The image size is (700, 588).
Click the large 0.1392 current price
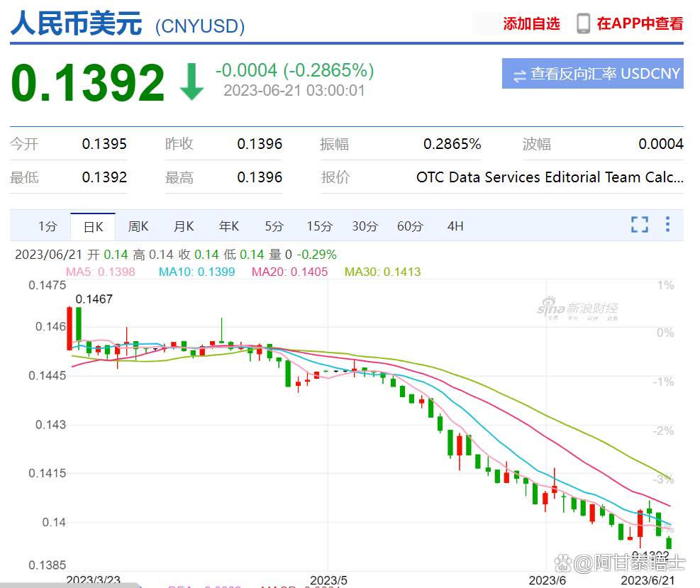click(88, 82)
